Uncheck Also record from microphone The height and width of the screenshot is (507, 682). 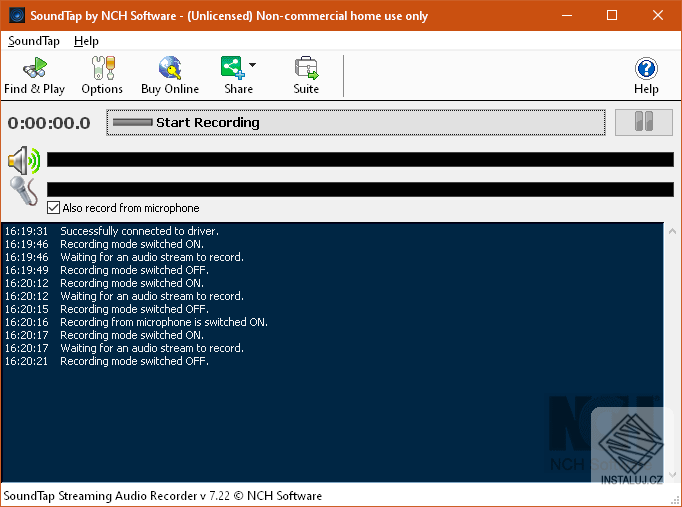53,208
